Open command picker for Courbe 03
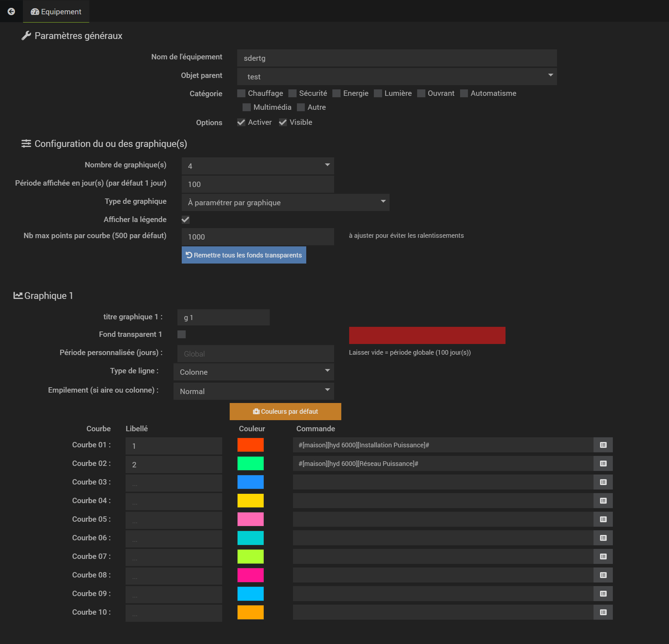 point(603,482)
